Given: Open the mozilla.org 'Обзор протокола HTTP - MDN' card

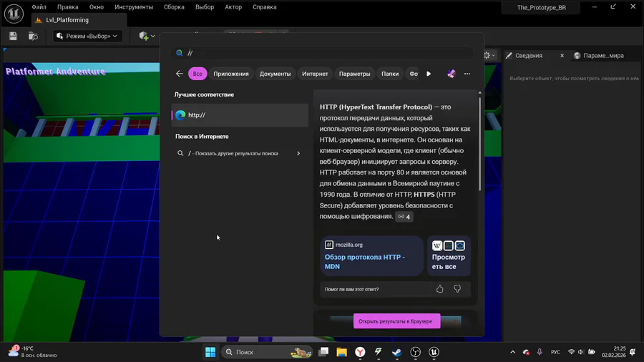Looking at the screenshot, I should [x=371, y=255].
